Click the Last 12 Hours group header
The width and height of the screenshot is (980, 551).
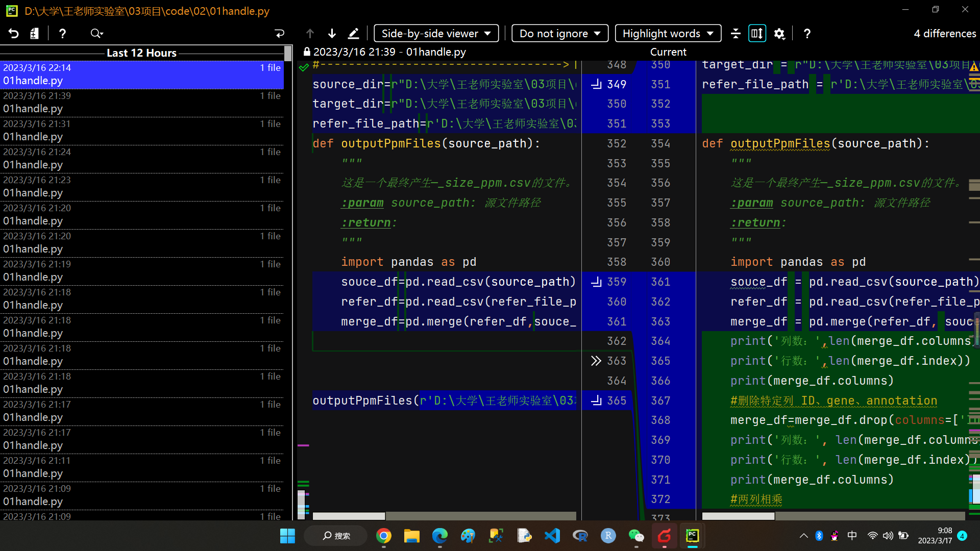142,53
